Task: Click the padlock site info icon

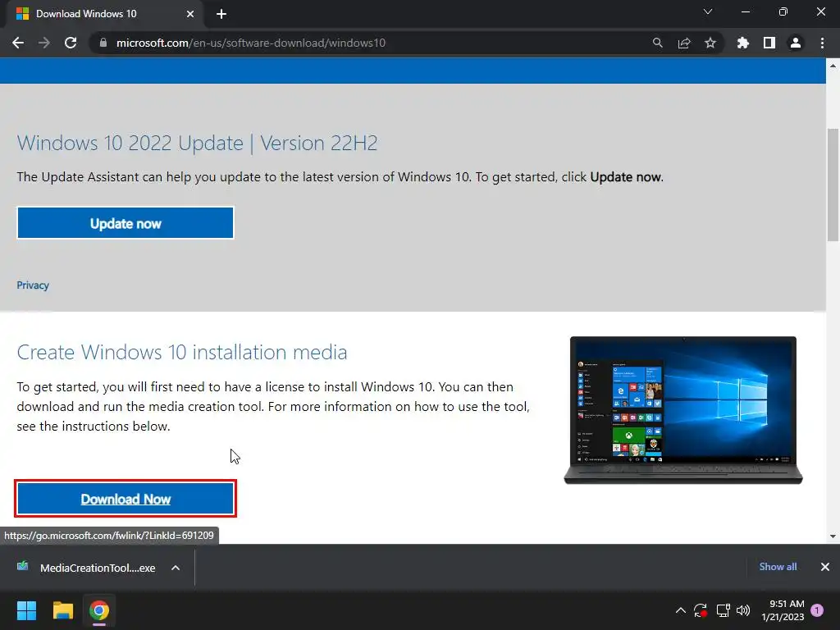Action: [x=103, y=43]
